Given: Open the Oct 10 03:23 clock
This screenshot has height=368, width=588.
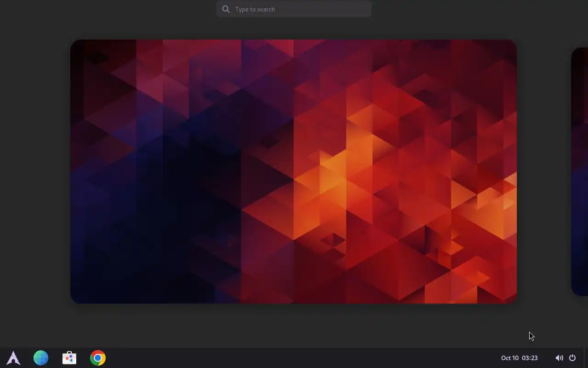Looking at the screenshot, I should [519, 358].
